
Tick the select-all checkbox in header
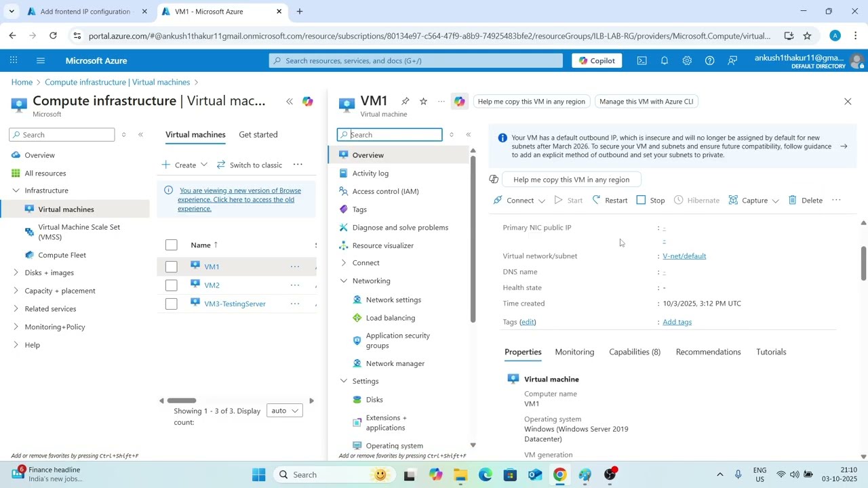click(171, 245)
